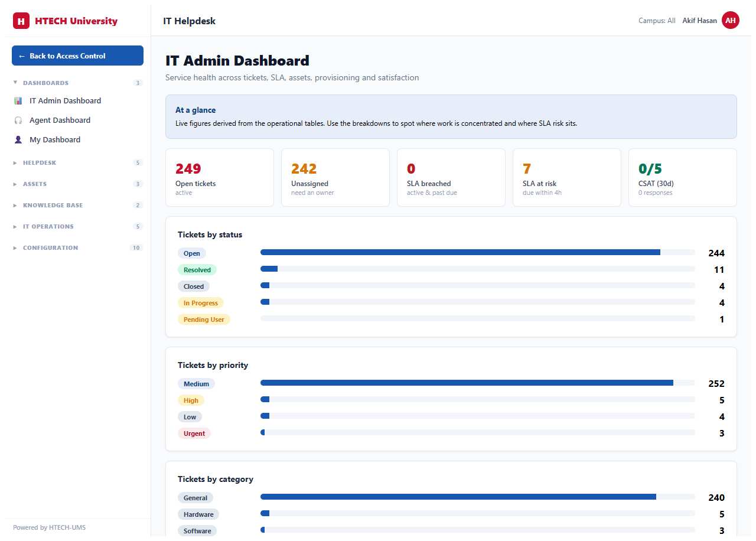Click the Powered by HTECH-UMS footer text
The width and height of the screenshot is (756, 541).
click(x=50, y=527)
